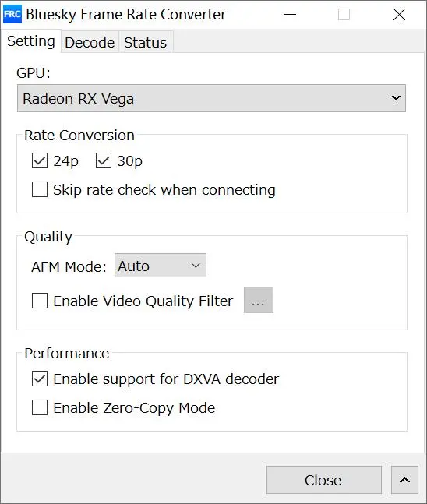427x504 pixels.
Task: Minimize the Bluesky Frame Rate Converter window
Action: click(290, 15)
